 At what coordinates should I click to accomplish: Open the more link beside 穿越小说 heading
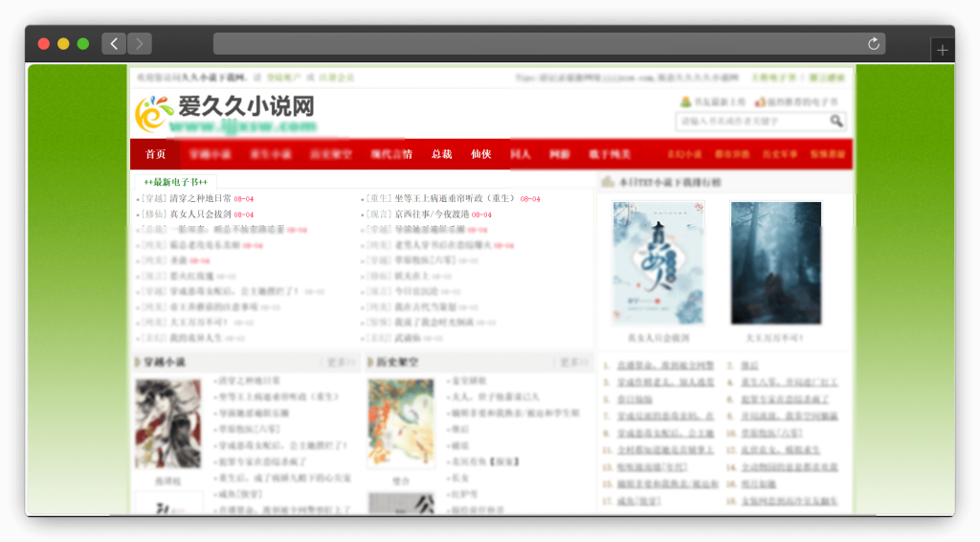[340, 363]
